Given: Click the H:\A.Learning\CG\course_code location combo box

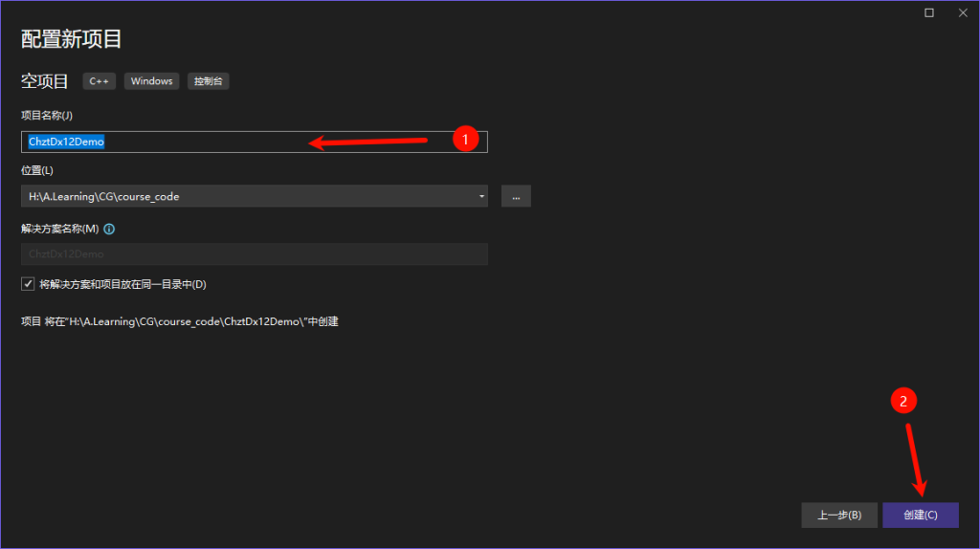Looking at the screenshot, I should (x=249, y=197).
